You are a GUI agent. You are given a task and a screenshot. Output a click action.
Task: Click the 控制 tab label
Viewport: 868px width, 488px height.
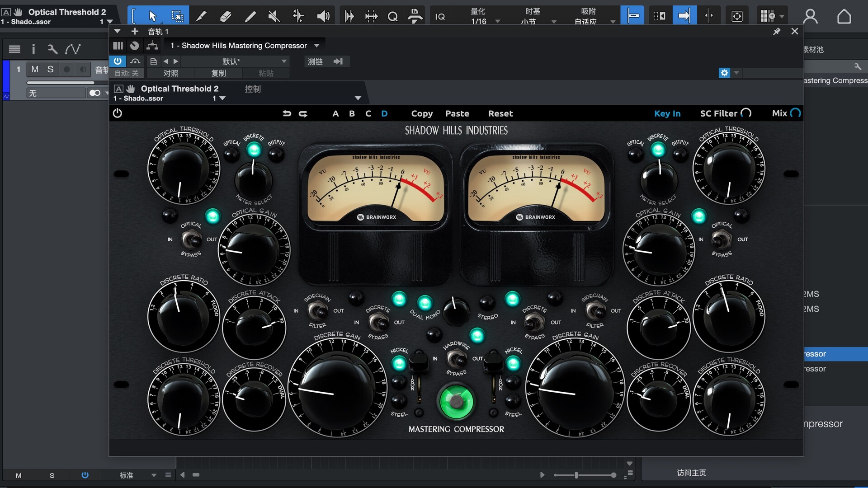click(x=253, y=89)
